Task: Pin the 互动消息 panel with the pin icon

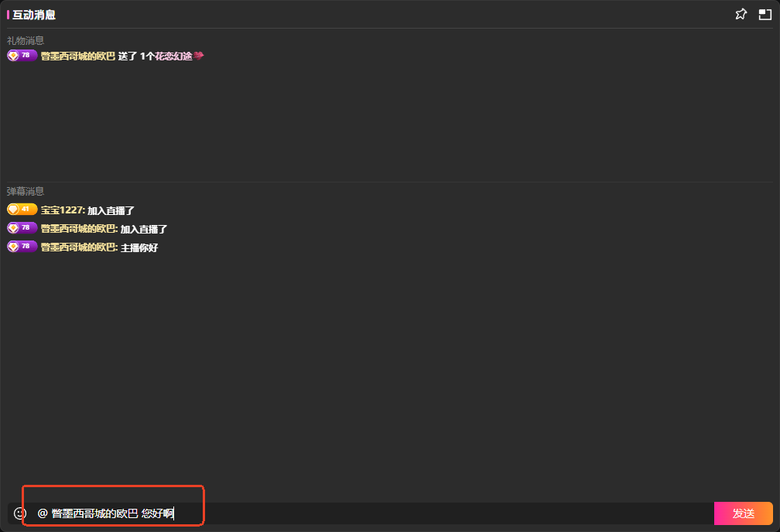Action: 741,14
